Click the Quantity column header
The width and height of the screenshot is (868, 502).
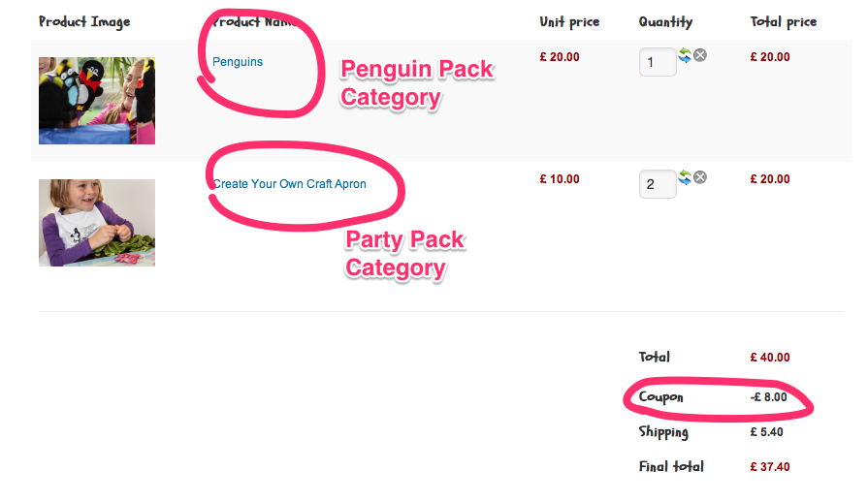pyautogui.click(x=665, y=21)
